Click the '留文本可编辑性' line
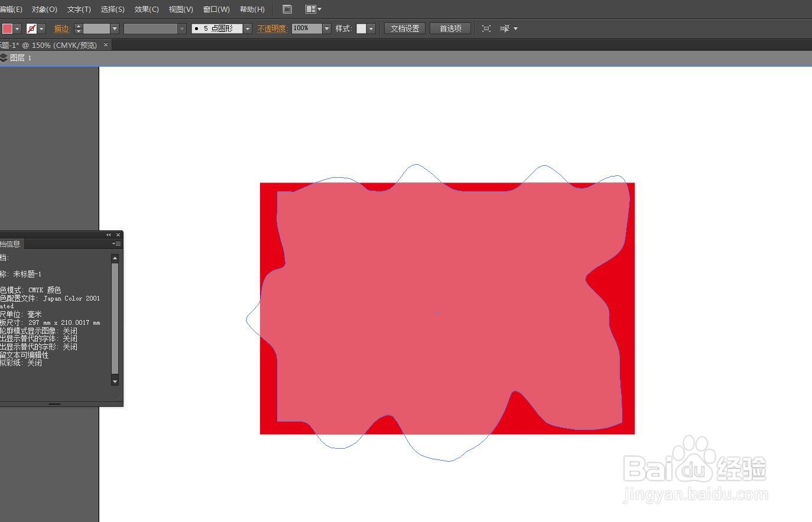The width and height of the screenshot is (812, 522). [x=24, y=355]
